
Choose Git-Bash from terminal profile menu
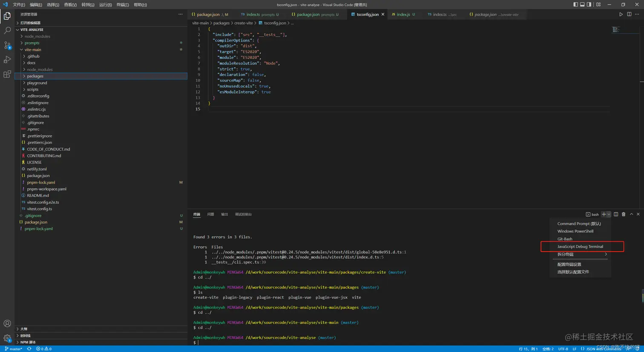[565, 239]
